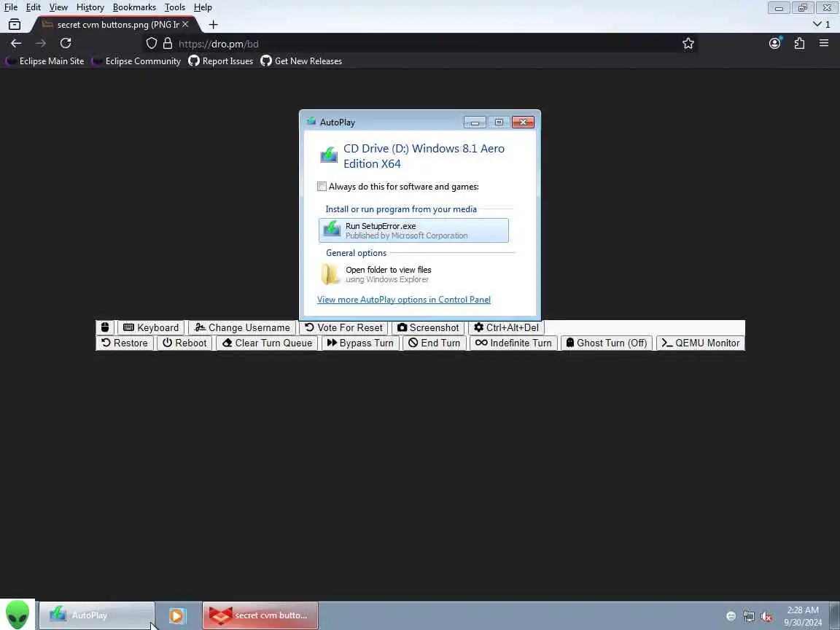Open the tracking protection shield icon
This screenshot has height=630, width=840.
[152, 44]
